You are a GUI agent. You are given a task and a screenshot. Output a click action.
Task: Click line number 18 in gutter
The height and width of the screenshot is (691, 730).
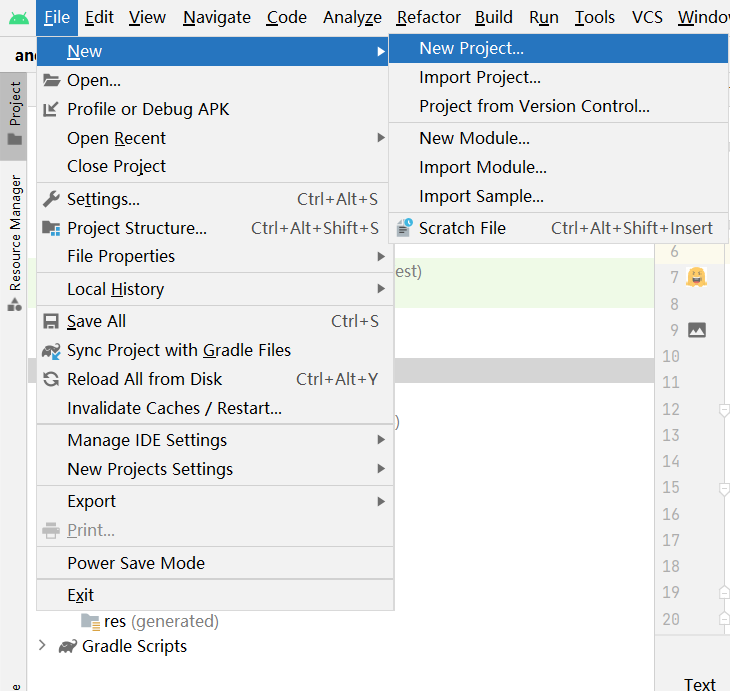[671, 567]
